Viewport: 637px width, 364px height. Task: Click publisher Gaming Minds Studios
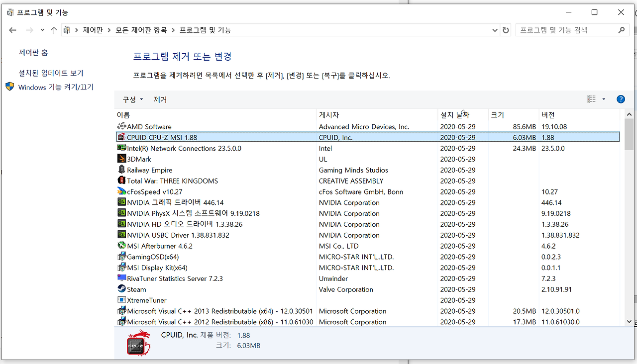353,170
